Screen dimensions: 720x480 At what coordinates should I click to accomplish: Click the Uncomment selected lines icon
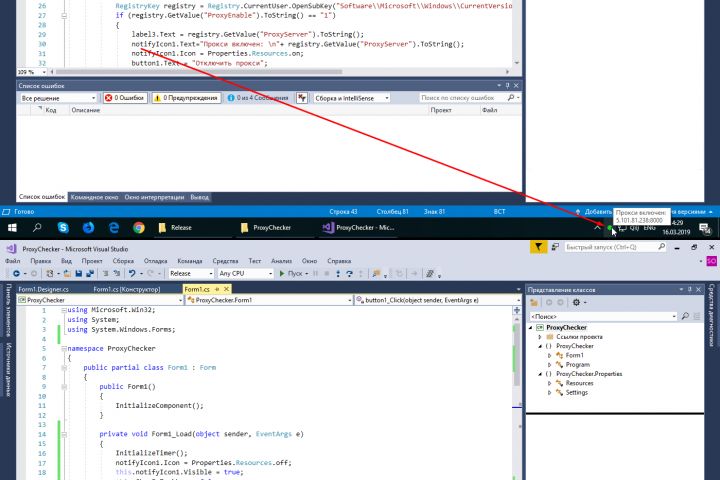click(116, 273)
